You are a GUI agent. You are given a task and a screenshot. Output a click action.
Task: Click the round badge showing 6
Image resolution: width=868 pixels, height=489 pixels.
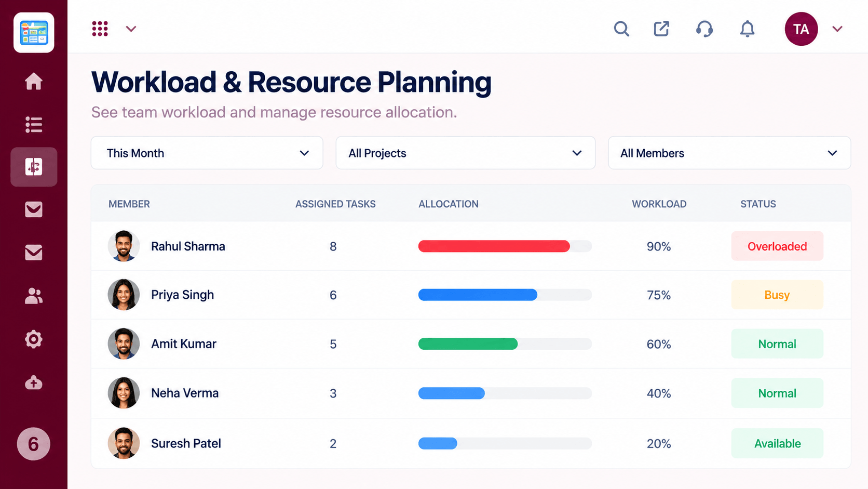pyautogui.click(x=33, y=444)
